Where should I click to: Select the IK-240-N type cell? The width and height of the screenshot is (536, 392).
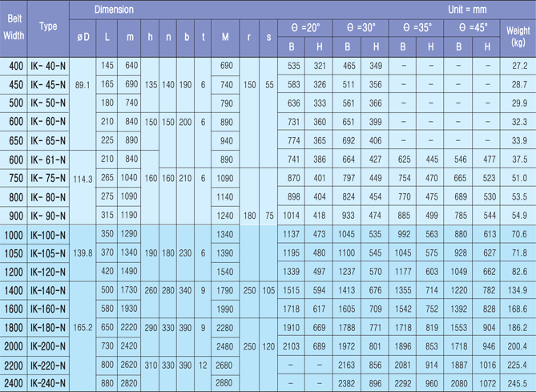tap(49, 384)
